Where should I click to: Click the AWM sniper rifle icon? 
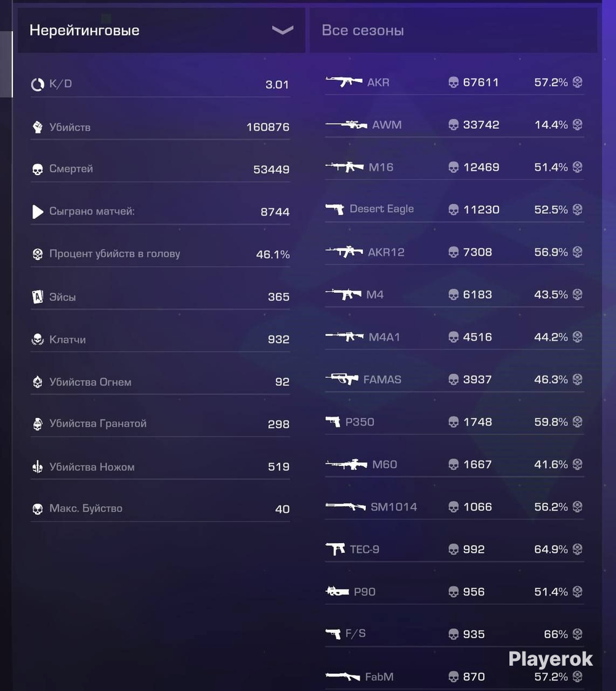tap(346, 125)
